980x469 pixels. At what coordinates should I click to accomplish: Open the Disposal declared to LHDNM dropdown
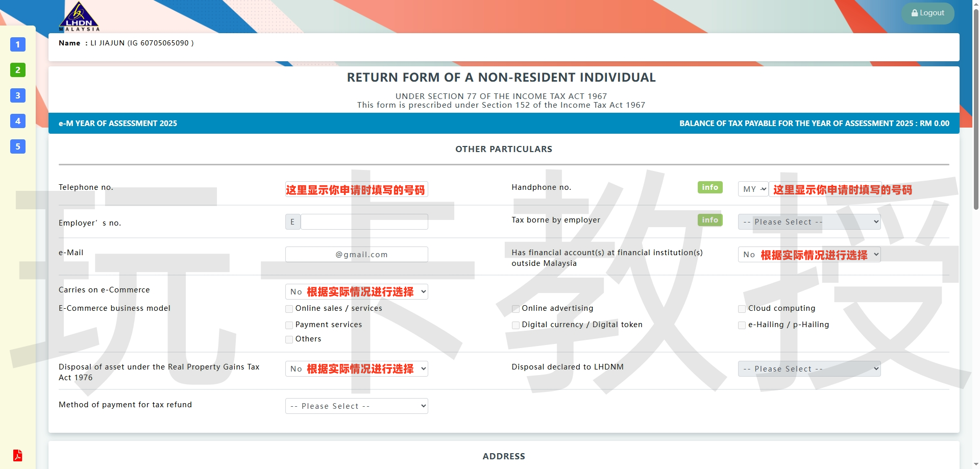pyautogui.click(x=809, y=368)
